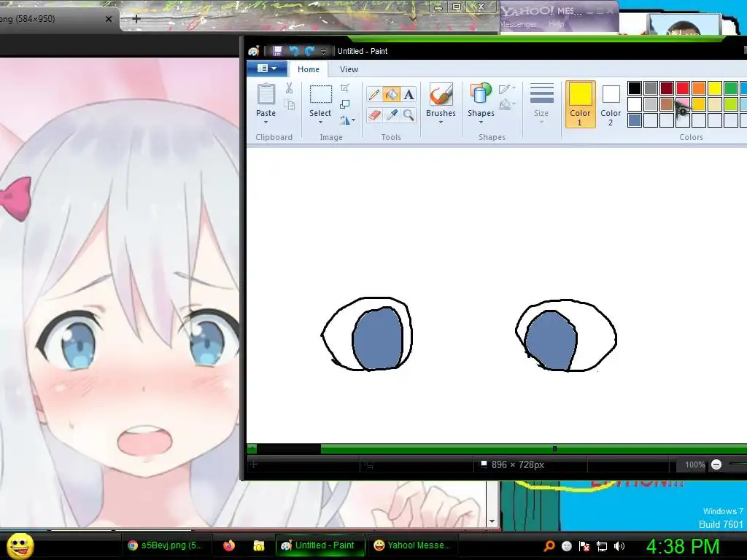Viewport: 747px width, 560px height.
Task: Pick the brown color swatch
Action: pyautogui.click(x=667, y=104)
